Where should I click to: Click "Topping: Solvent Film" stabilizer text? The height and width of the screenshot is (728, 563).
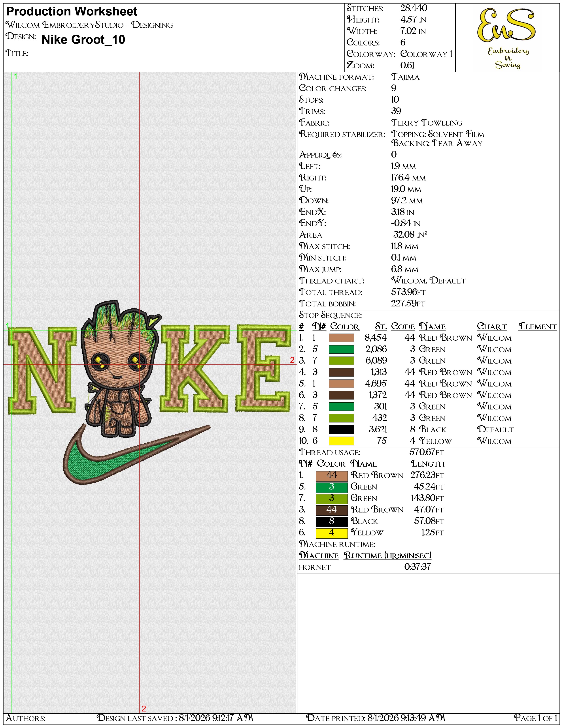click(438, 134)
